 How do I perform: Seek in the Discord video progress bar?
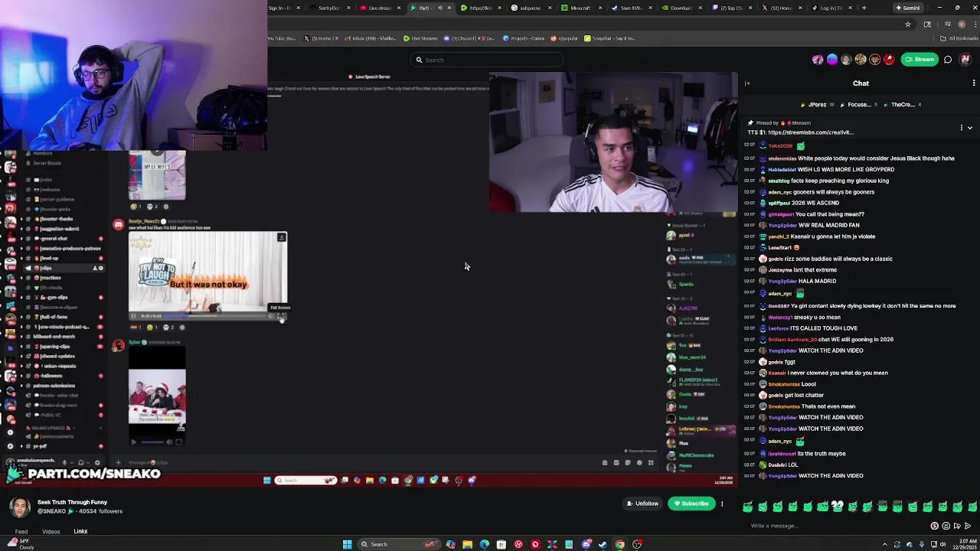(214, 316)
